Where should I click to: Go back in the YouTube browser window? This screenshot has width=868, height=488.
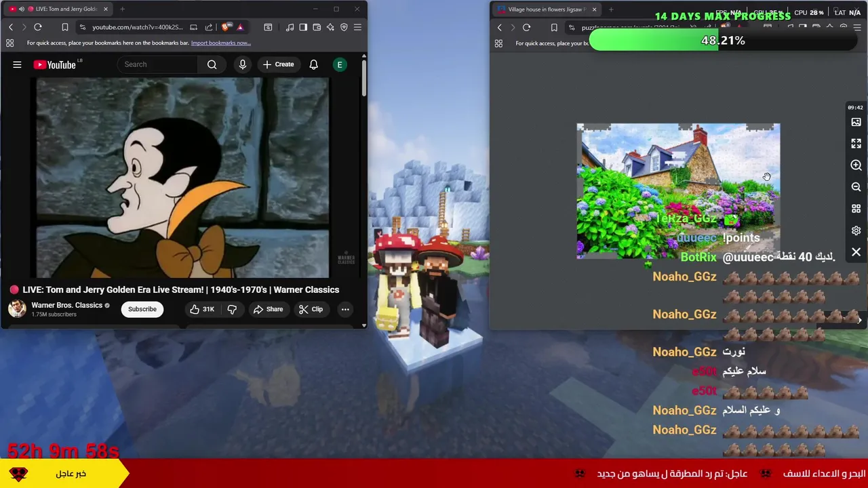click(11, 27)
